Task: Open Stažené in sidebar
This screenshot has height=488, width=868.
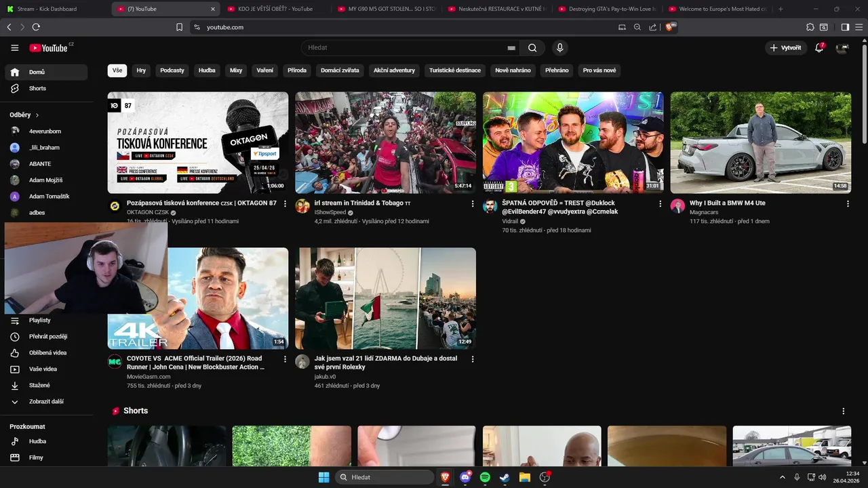Action: tap(46, 385)
